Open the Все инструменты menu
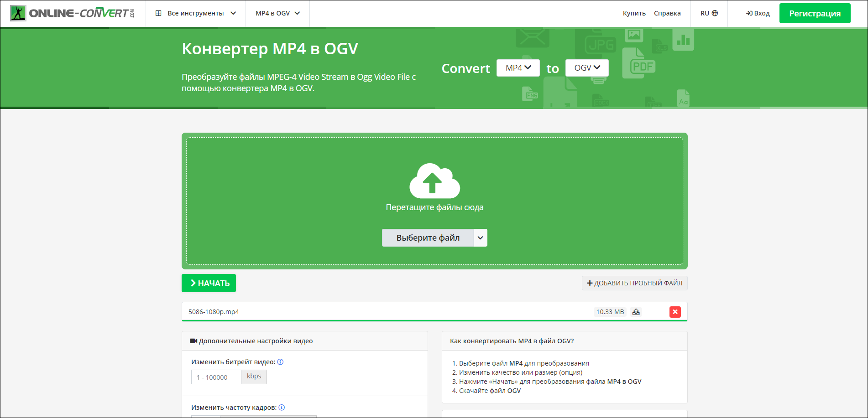Image resolution: width=868 pixels, height=418 pixels. pos(196,13)
